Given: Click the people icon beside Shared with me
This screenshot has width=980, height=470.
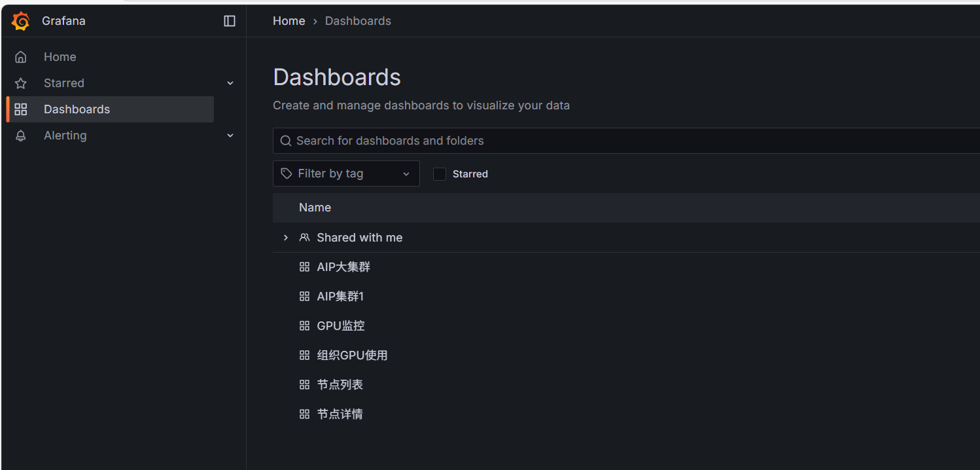Looking at the screenshot, I should (304, 238).
